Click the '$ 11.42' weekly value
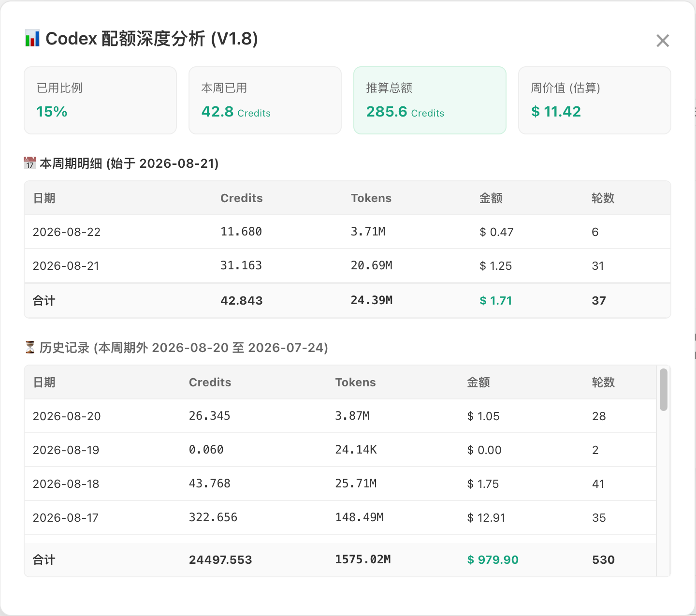 556,112
